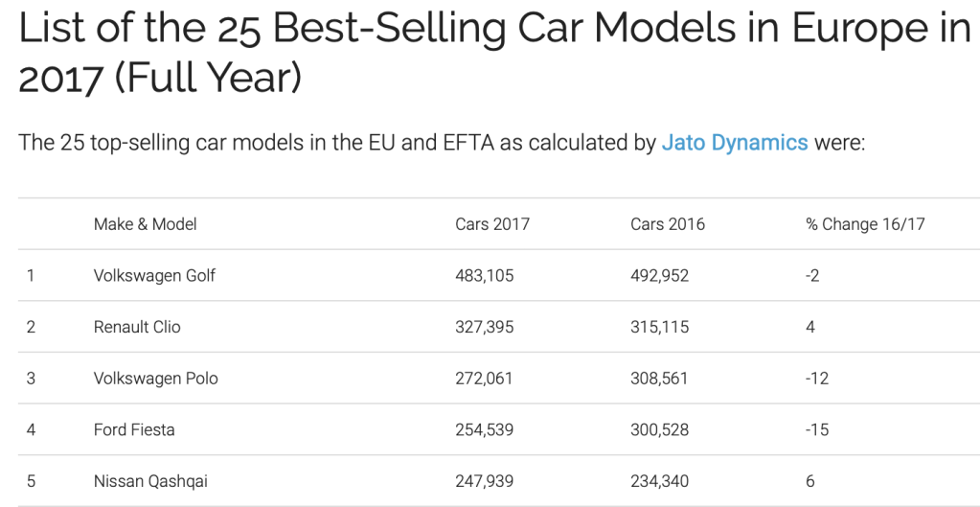Select the Volkswagen Polo model cell
This screenshot has height=507, width=980.
(155, 379)
